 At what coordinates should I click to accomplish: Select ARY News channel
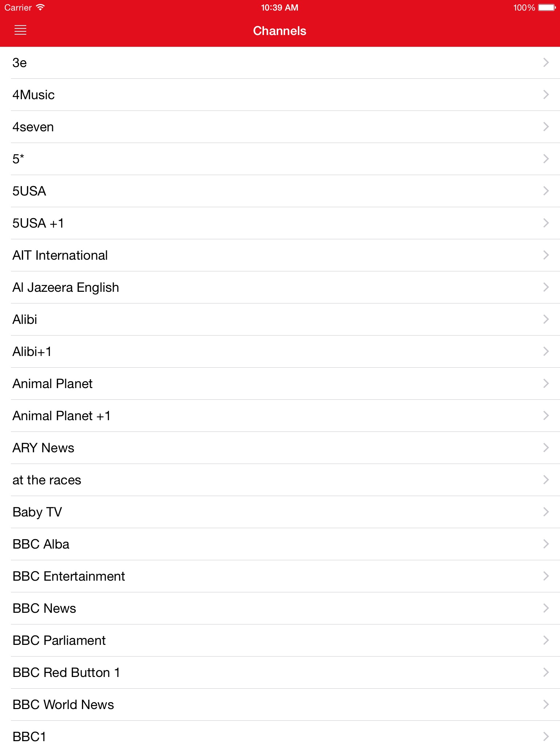pos(43,448)
